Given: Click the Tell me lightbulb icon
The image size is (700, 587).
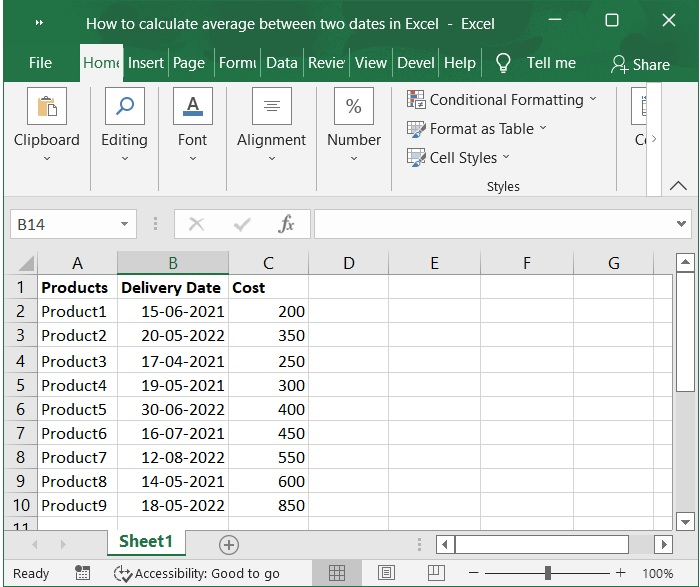Looking at the screenshot, I should pyautogui.click(x=503, y=63).
